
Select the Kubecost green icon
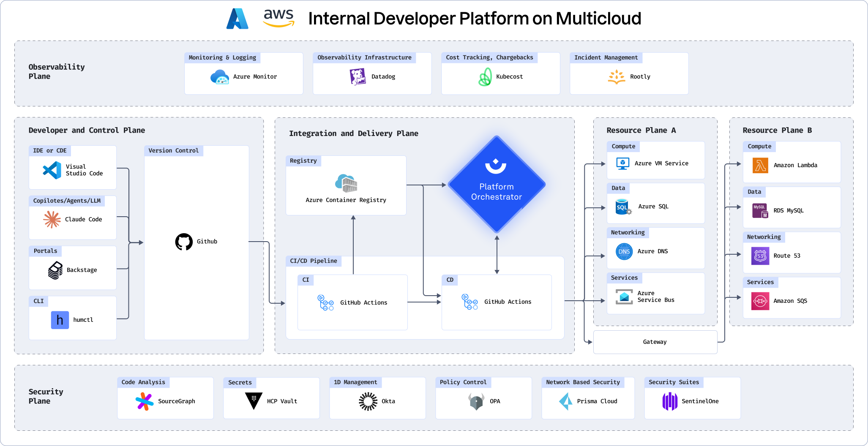click(x=485, y=77)
